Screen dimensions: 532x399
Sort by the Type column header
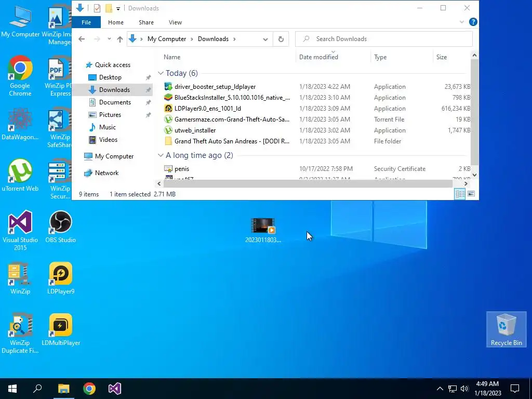point(380,57)
